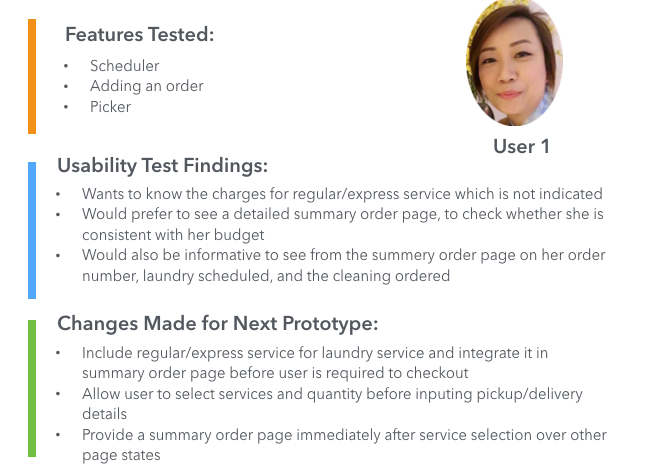669x474 pixels.
Task: Click the summery order page informative finding
Action: tap(343, 255)
